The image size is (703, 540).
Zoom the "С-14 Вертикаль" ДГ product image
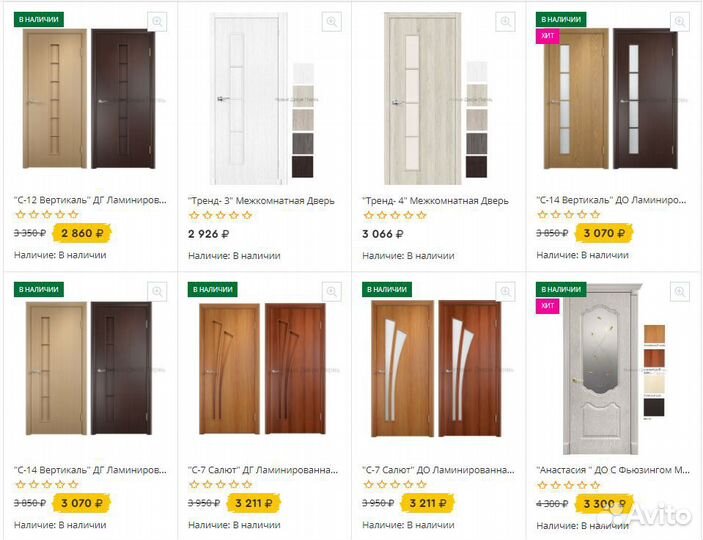157,291
